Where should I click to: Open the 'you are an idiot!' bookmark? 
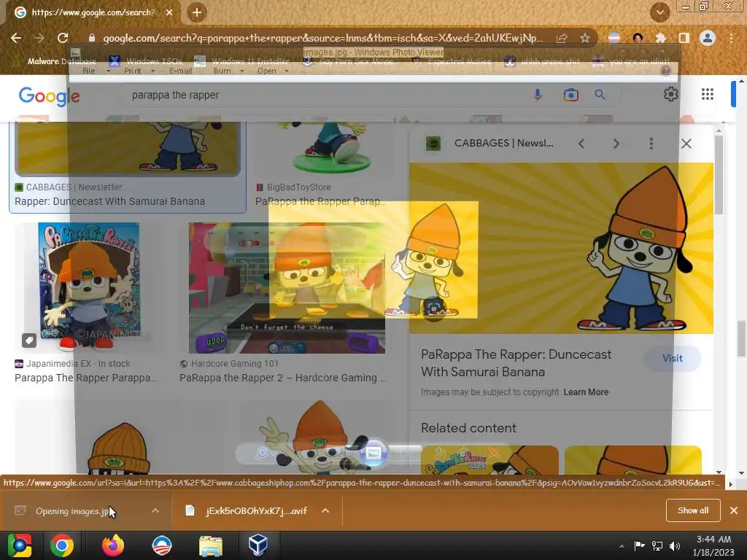(x=631, y=61)
